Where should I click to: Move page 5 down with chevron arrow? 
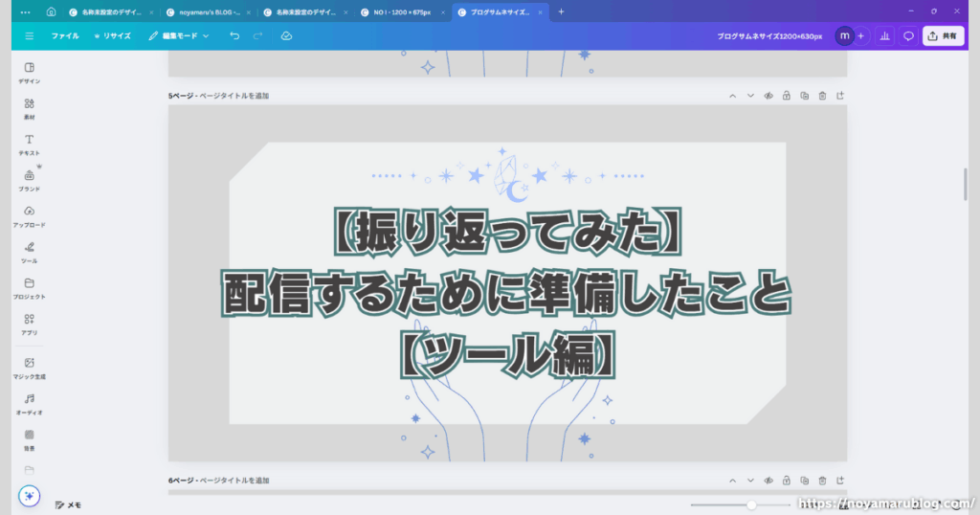750,96
